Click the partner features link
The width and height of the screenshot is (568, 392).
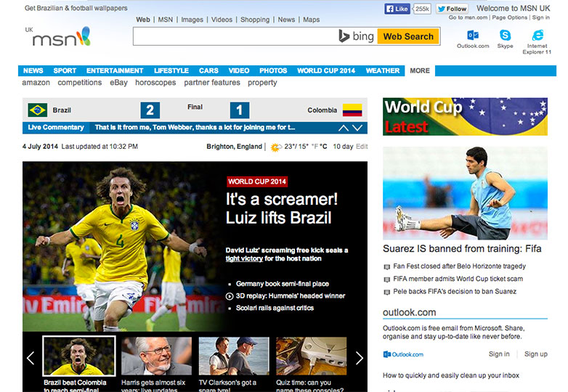point(212,83)
